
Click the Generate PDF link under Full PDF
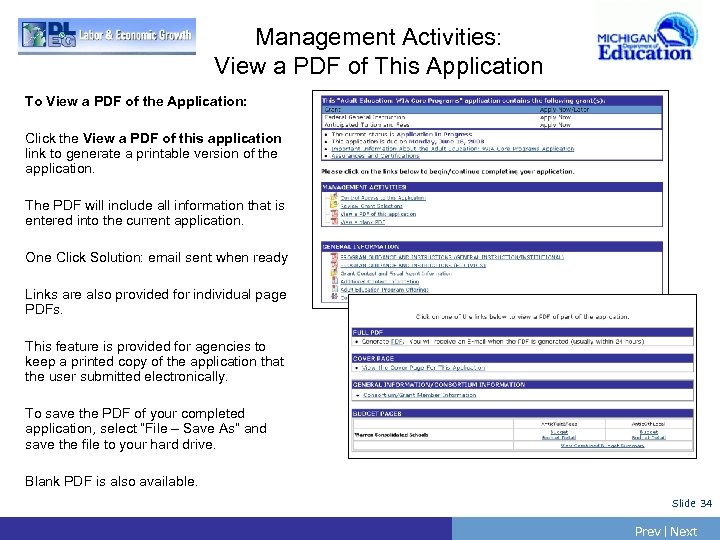(397, 342)
